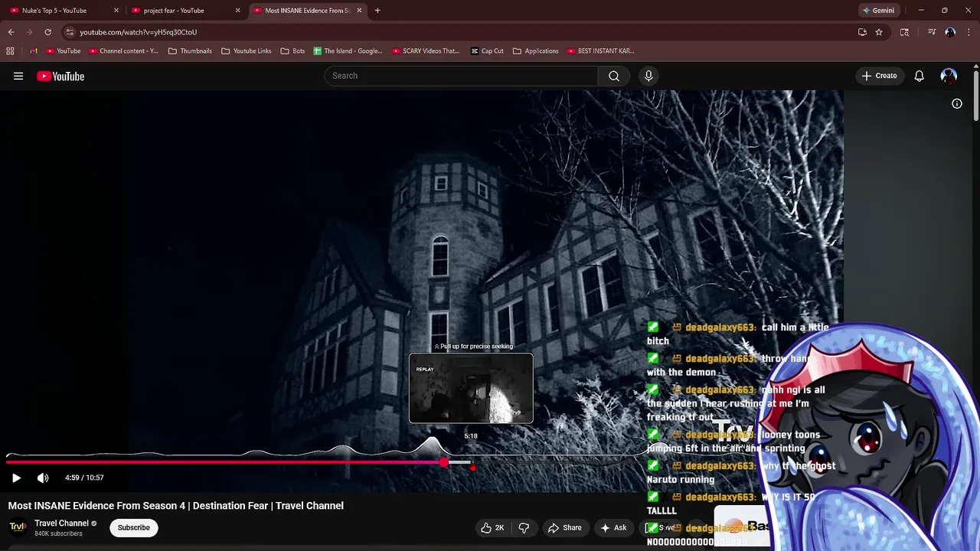This screenshot has width=980, height=551.
Task: Mute the video volume
Action: [43, 478]
